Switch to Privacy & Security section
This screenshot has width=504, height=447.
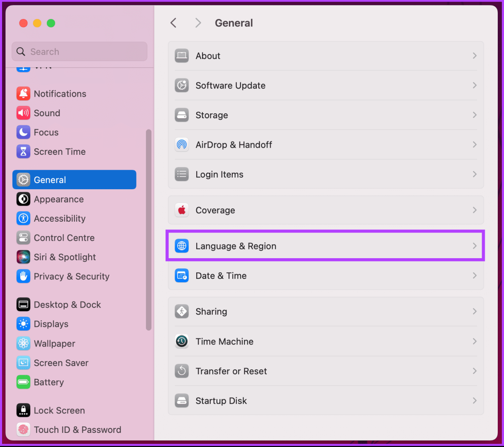[x=71, y=276]
